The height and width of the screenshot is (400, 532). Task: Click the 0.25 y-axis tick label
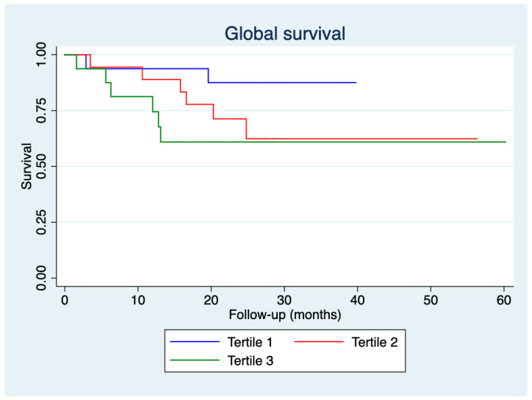click(41, 222)
